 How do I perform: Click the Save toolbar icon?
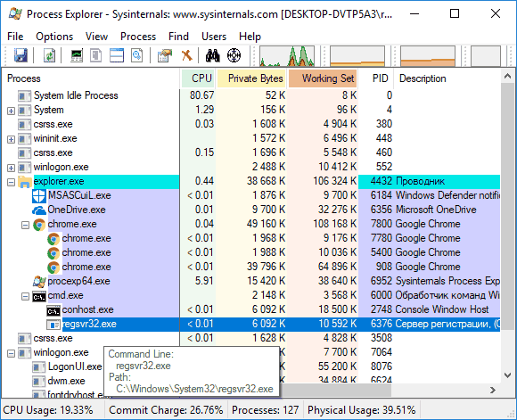(x=21, y=55)
